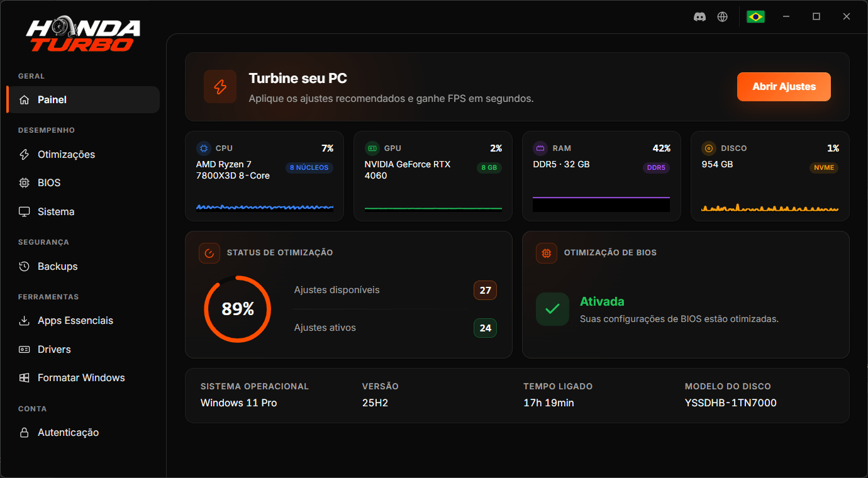The height and width of the screenshot is (478, 868).
Task: Click the green checkmark Ativada icon
Action: point(552,309)
